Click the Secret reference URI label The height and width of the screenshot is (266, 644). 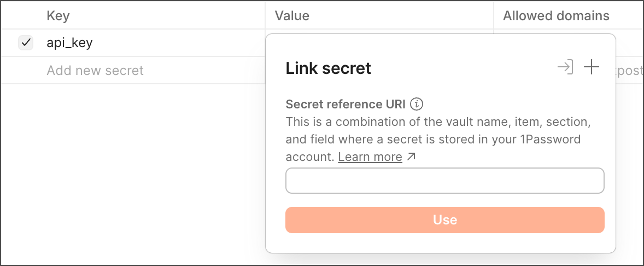click(x=346, y=104)
